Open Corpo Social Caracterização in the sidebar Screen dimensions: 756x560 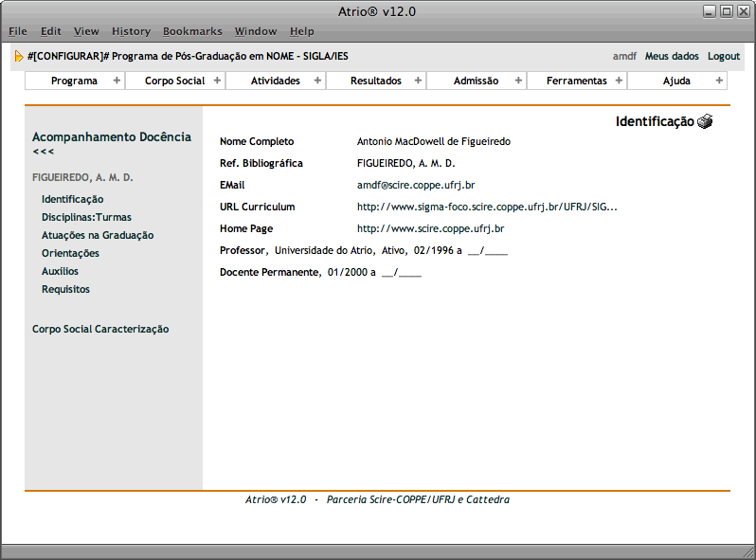point(100,329)
